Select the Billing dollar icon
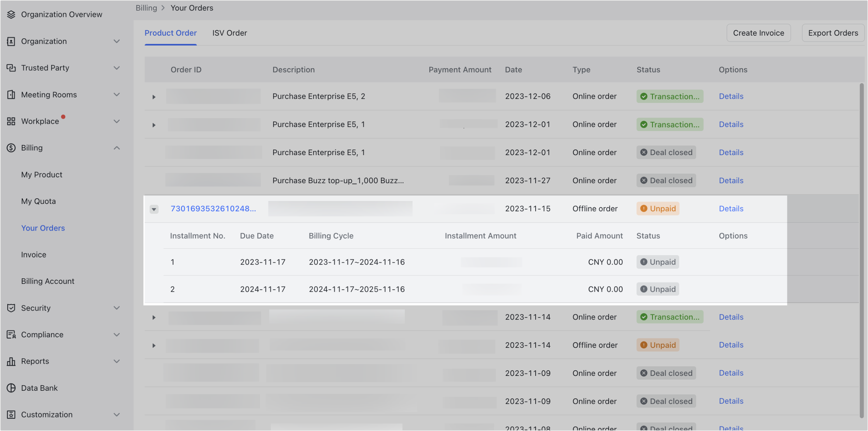868x431 pixels. (x=11, y=148)
